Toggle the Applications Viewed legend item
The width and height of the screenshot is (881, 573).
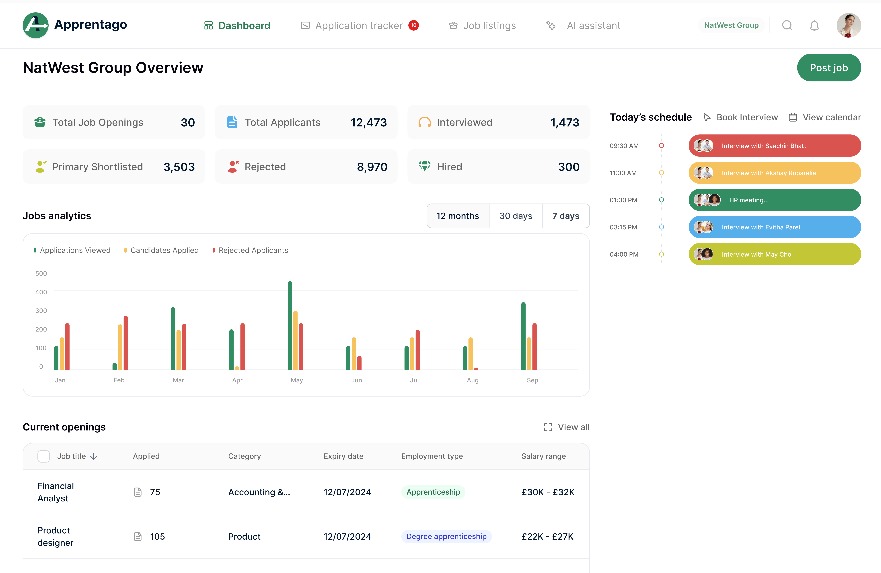72,250
